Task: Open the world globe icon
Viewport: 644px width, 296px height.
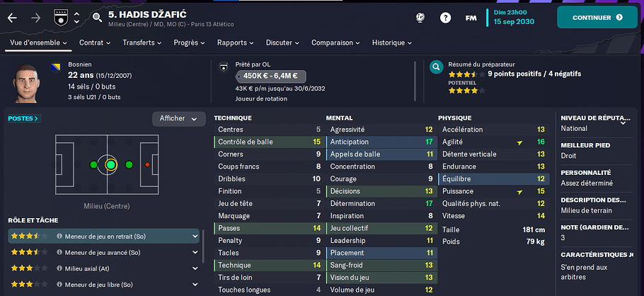Action: [420, 18]
